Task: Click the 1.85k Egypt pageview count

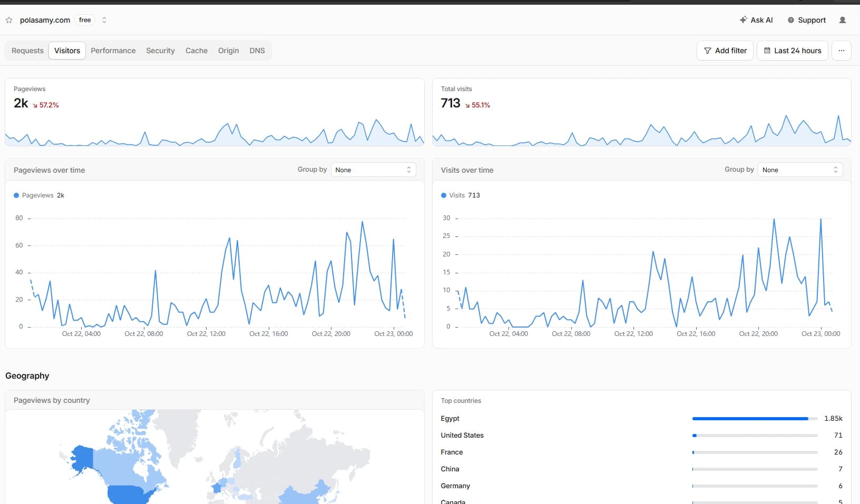Action: coord(833,418)
